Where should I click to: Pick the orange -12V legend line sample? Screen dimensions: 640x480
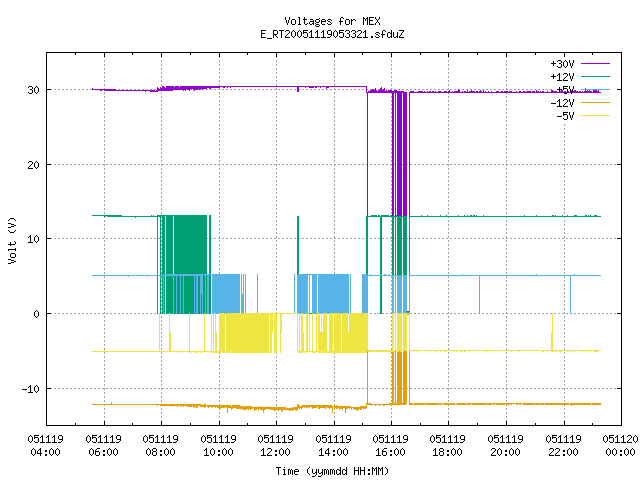click(595, 102)
